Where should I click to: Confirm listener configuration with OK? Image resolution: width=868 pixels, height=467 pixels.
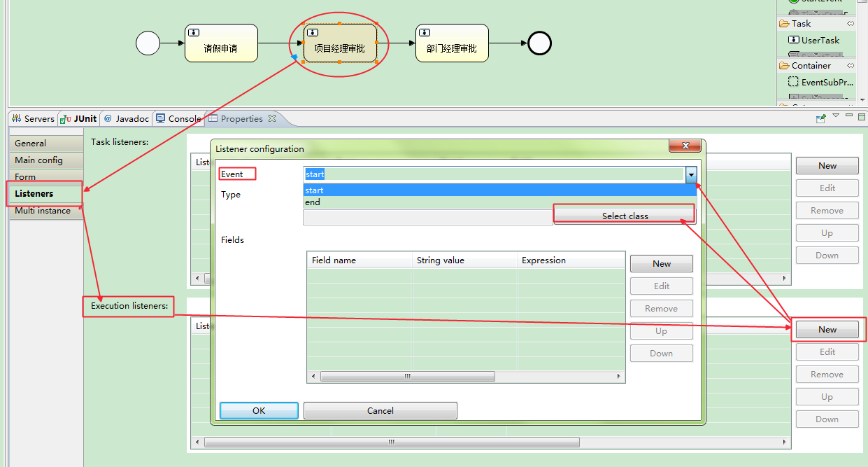259,410
